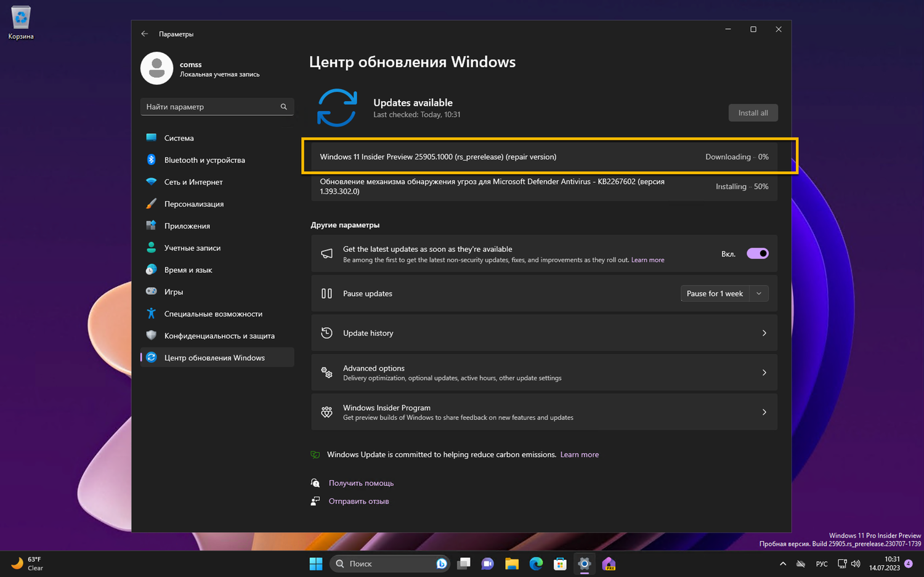Select the Defender Antivirus KB2267602 update row
The height and width of the screenshot is (577, 924).
pos(544,187)
